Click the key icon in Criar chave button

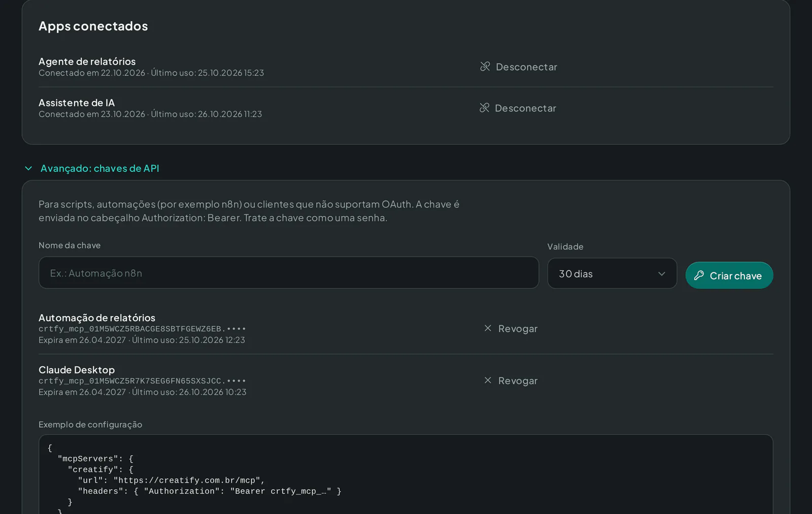coord(699,276)
